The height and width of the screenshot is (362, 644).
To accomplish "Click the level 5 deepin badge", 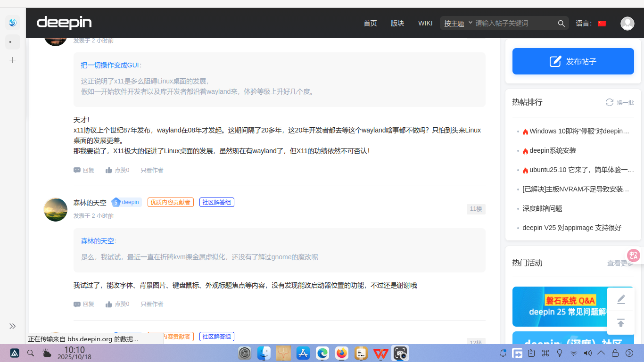I will pos(126,202).
